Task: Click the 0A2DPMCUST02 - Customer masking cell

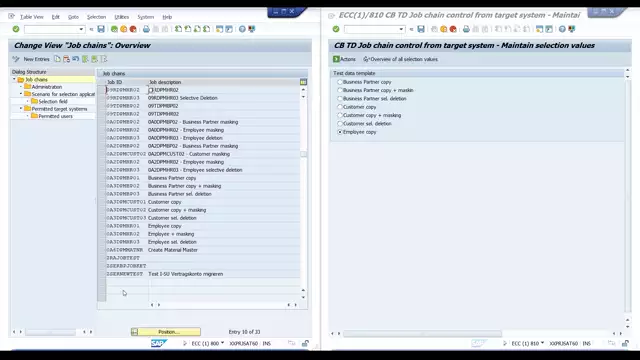Action: [x=223, y=154]
